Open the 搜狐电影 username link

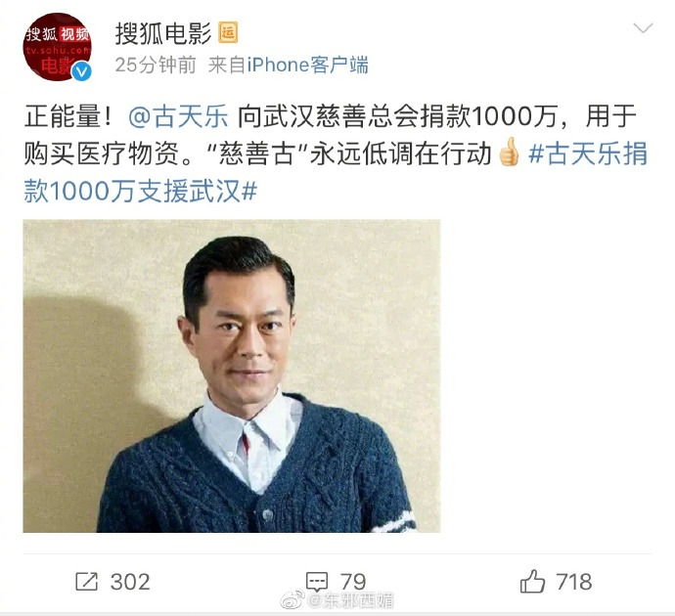(x=163, y=33)
